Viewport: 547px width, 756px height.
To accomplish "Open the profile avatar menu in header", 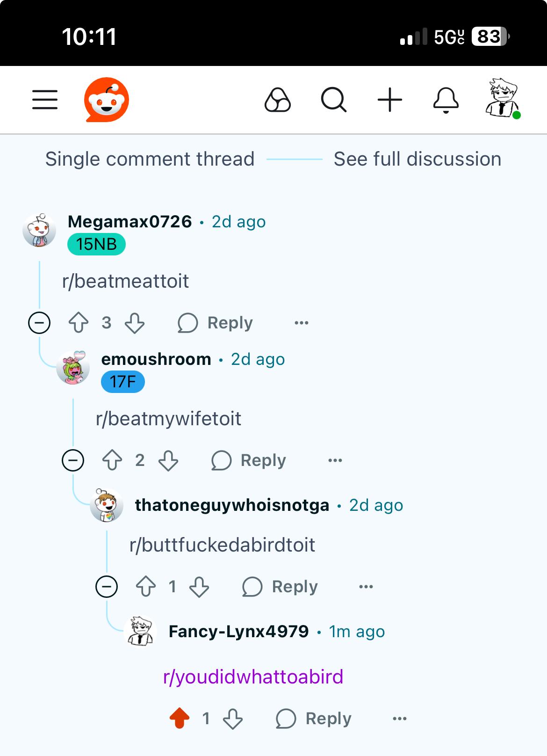I will tap(503, 99).
